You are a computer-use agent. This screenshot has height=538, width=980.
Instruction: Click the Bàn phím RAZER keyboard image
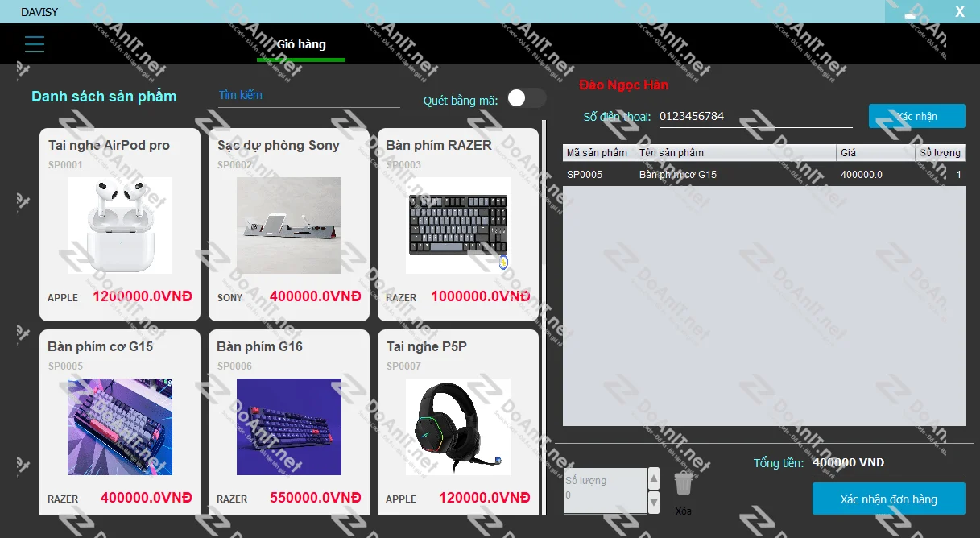(457, 226)
